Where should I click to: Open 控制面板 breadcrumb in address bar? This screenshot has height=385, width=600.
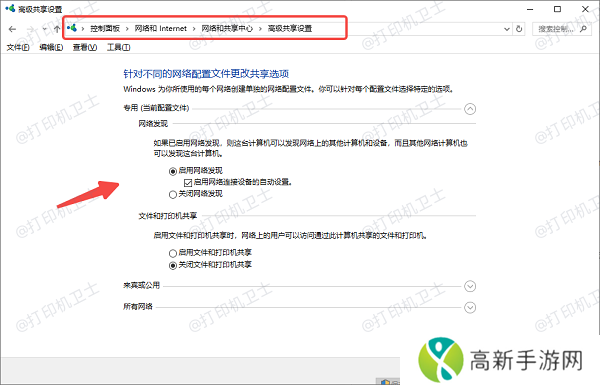105,28
